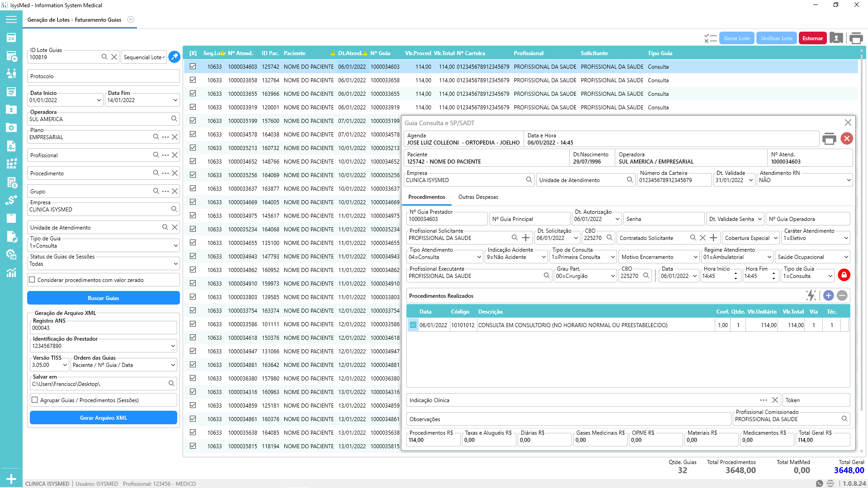
Task: Click the red cancel icon in the guia dialog
Action: (x=847, y=139)
